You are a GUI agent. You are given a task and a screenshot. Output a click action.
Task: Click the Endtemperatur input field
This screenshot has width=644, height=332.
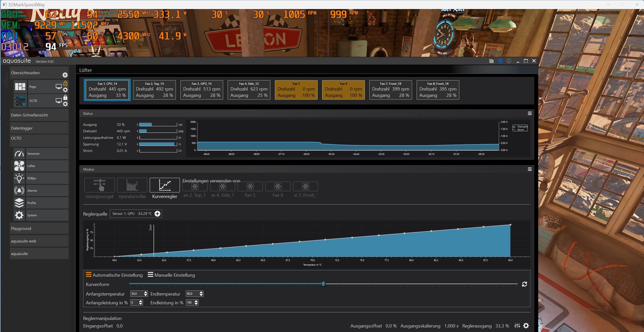point(192,294)
